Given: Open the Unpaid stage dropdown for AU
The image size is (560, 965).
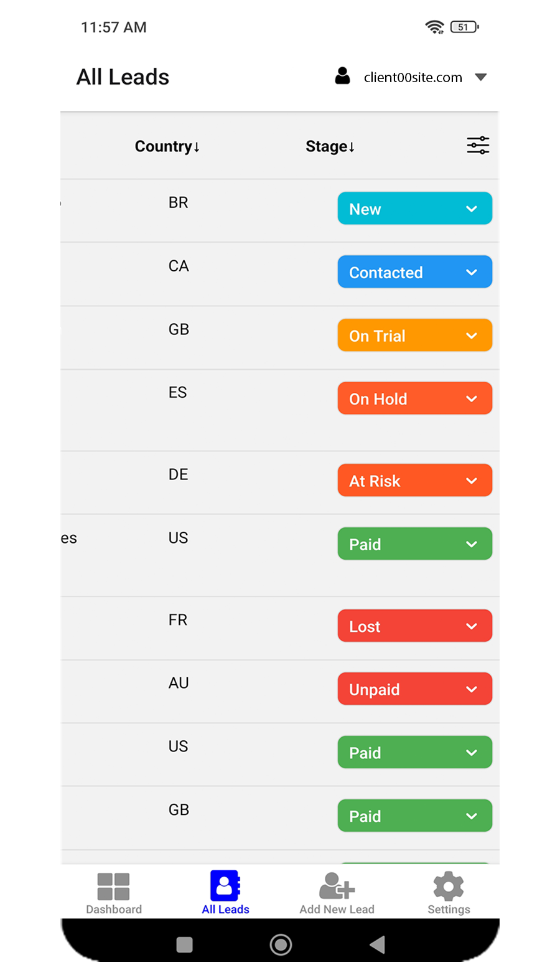Looking at the screenshot, I should pyautogui.click(x=414, y=689).
